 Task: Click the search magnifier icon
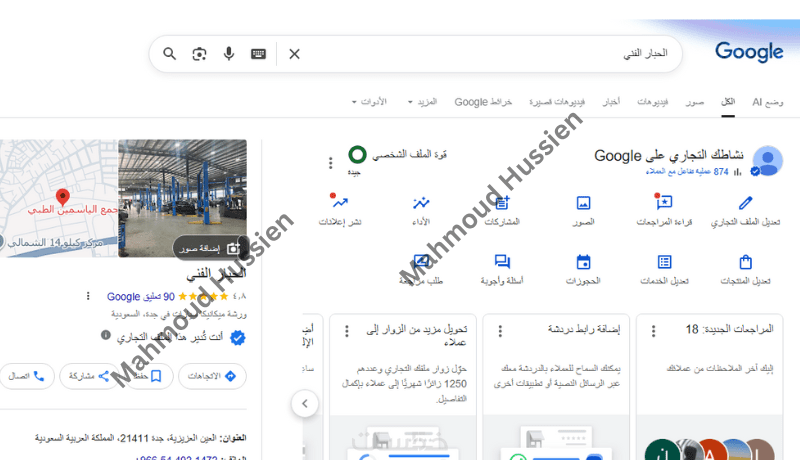tap(169, 54)
